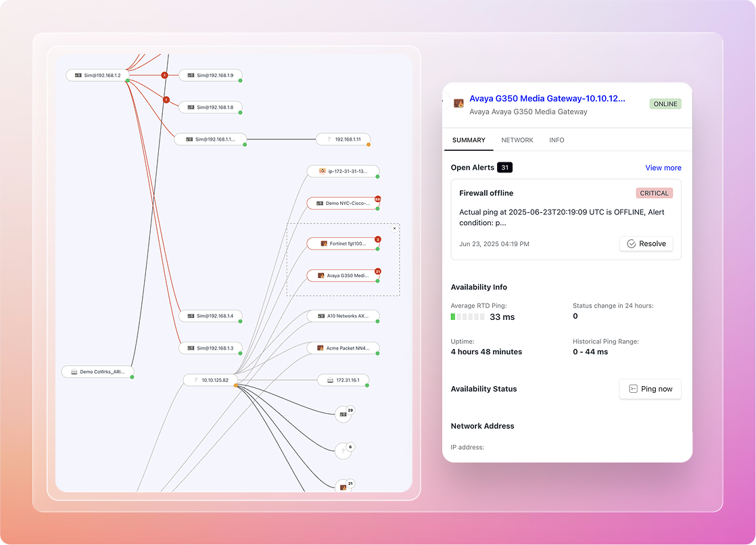Resolve the Firewall offline alert
Viewport: 756px width, 545px height.
pos(646,243)
